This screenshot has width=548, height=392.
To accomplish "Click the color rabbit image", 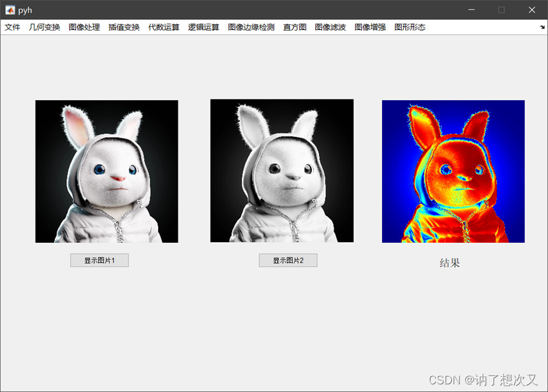I will [107, 171].
